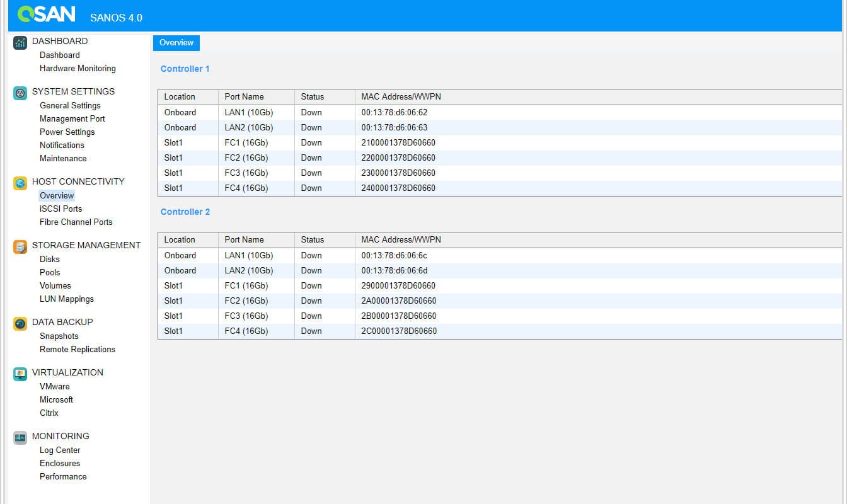Select WWPN 2400001378D60660
The width and height of the screenshot is (847, 504).
[398, 188]
